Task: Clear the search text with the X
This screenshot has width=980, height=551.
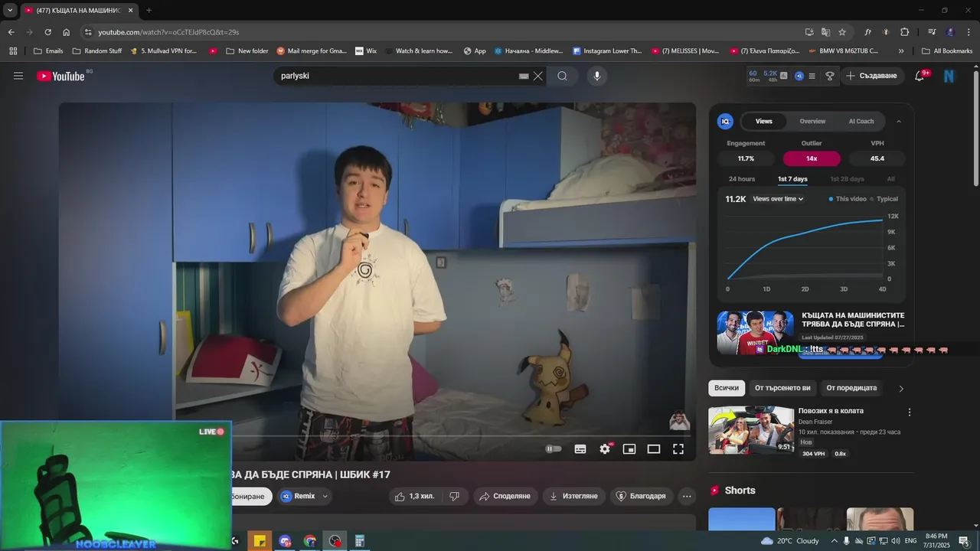Action: pos(538,76)
